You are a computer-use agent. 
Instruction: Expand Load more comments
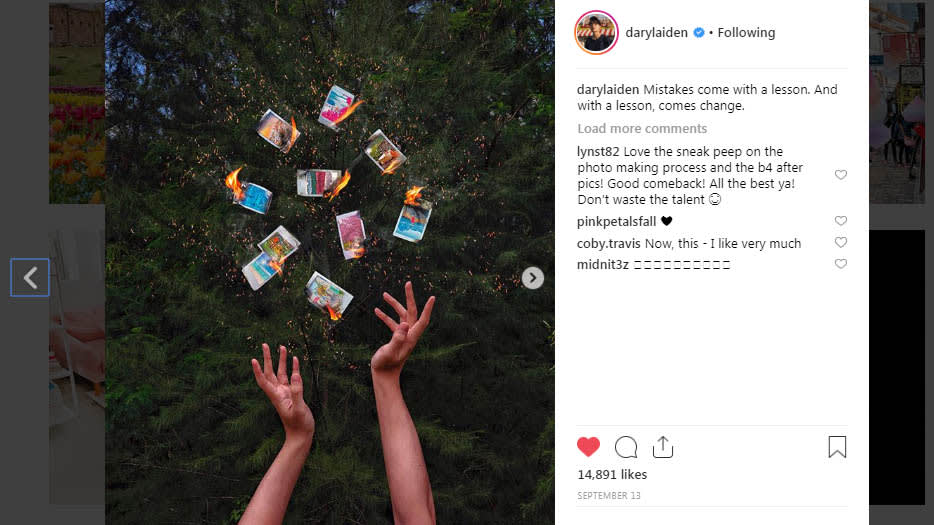(x=642, y=129)
